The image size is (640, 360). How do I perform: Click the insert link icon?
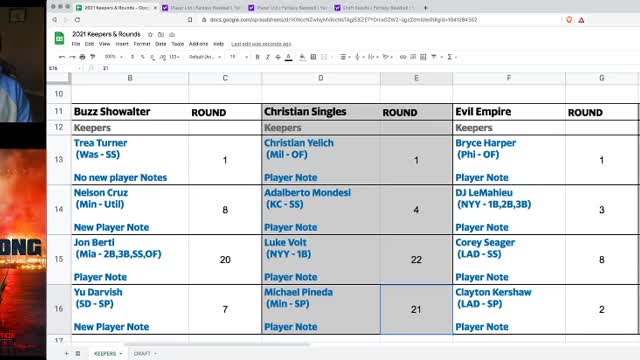pyautogui.click(x=403, y=57)
